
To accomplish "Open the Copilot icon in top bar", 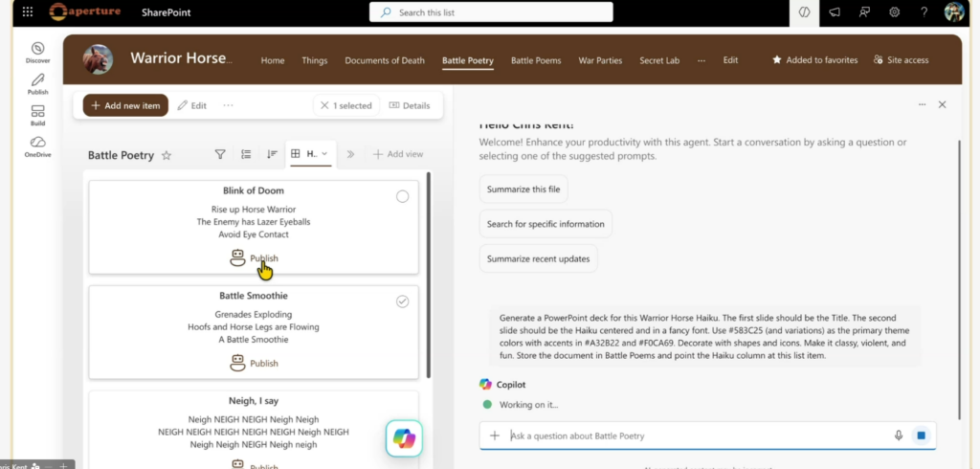I will coord(804,11).
